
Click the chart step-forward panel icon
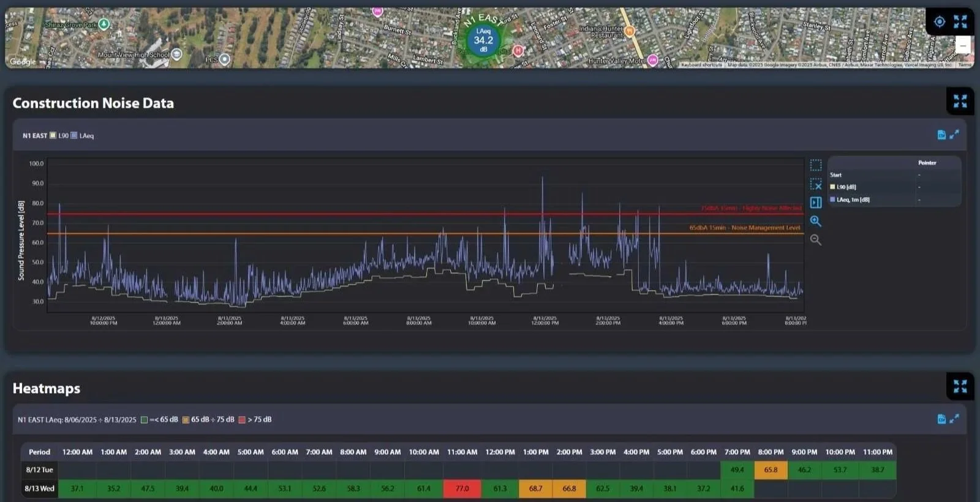tap(816, 203)
